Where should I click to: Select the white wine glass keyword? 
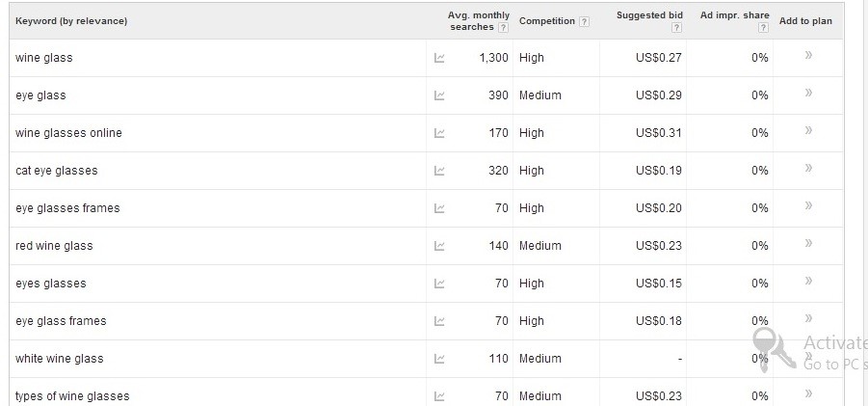tap(59, 359)
